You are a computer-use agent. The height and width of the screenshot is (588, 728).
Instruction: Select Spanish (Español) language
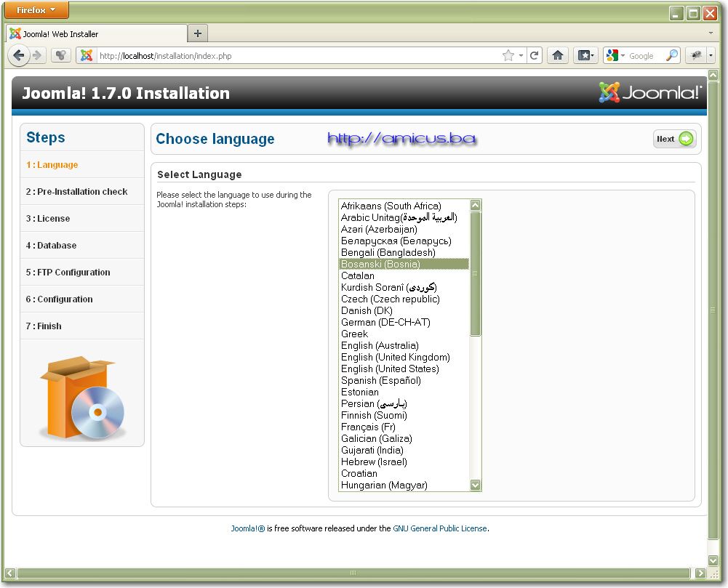(x=404, y=380)
